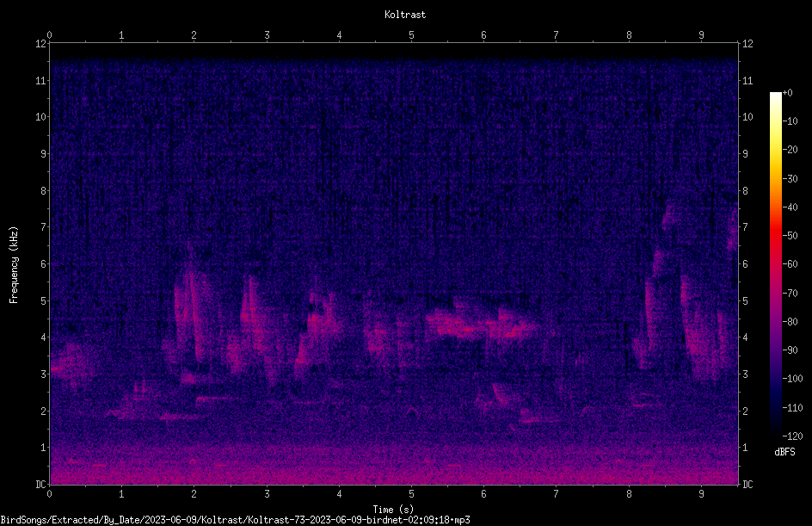Click the dBFS unit label under colorbar

tap(784, 452)
